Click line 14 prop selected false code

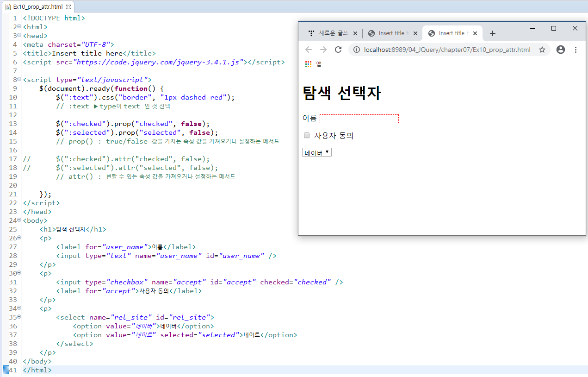tap(137, 132)
